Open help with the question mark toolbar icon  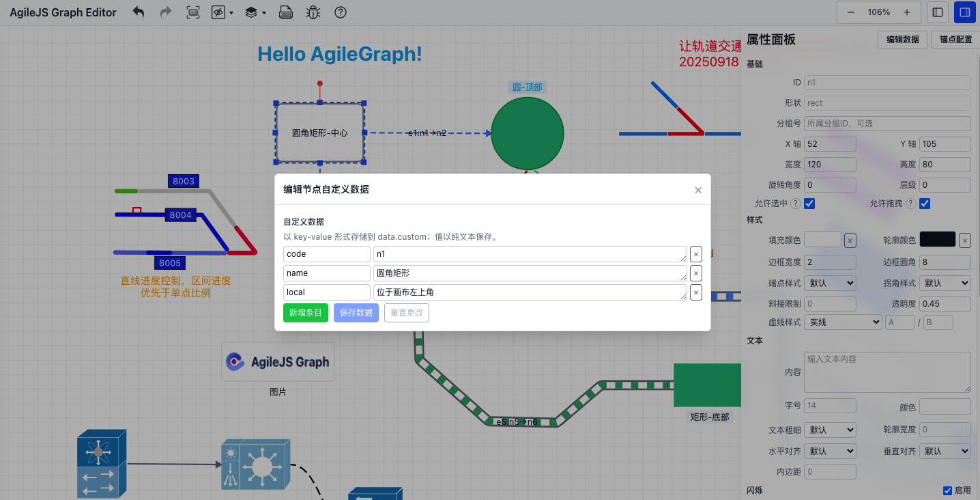[x=341, y=12]
